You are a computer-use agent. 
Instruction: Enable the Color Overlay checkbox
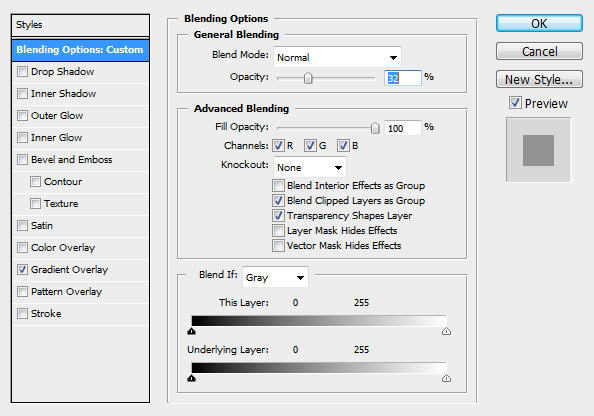(22, 247)
